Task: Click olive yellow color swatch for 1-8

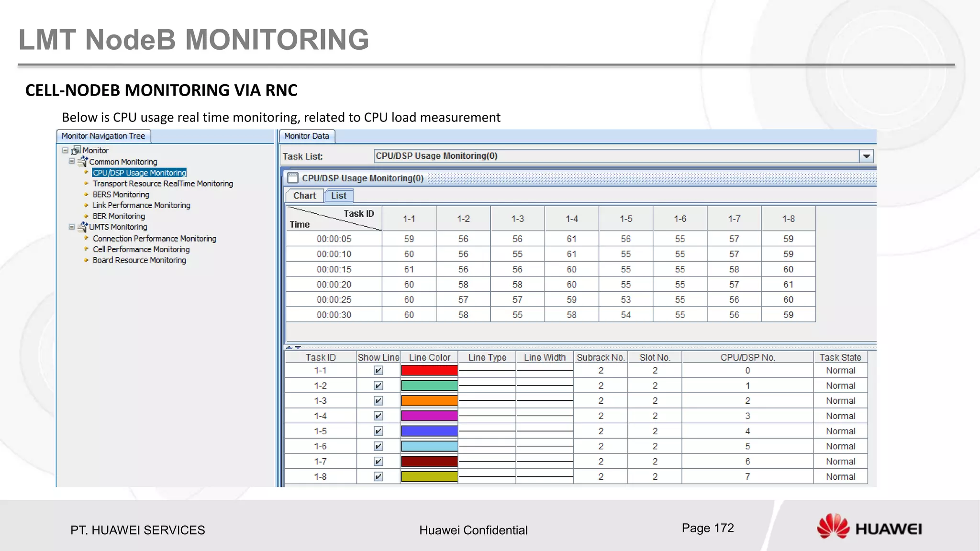Action: [x=429, y=477]
